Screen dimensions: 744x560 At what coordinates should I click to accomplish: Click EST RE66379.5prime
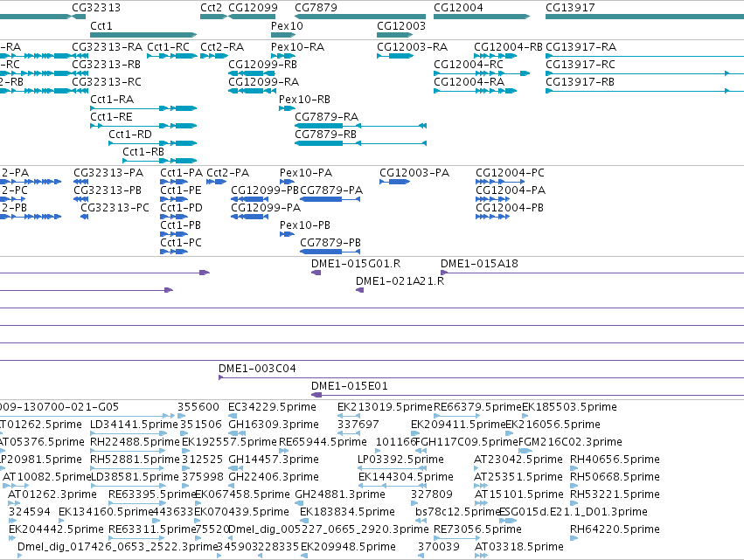[457, 416]
